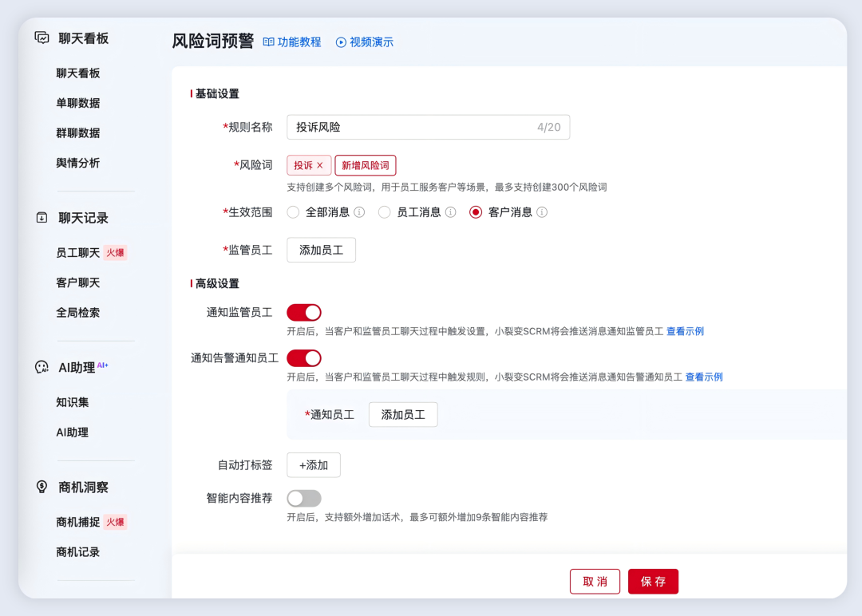Click the 新增风险词 button
862x616 pixels.
click(365, 165)
